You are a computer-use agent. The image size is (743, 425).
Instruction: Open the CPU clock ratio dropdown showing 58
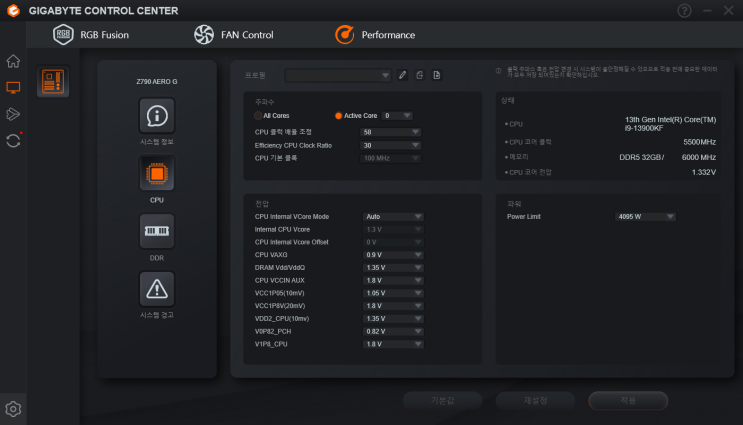pos(390,132)
